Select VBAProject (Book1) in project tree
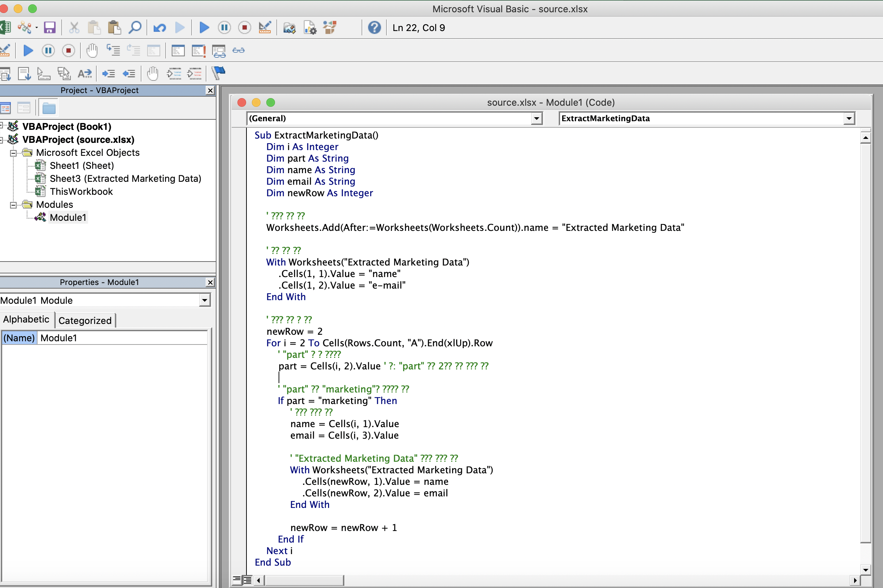Screen dimensions: 883x588 (67, 127)
